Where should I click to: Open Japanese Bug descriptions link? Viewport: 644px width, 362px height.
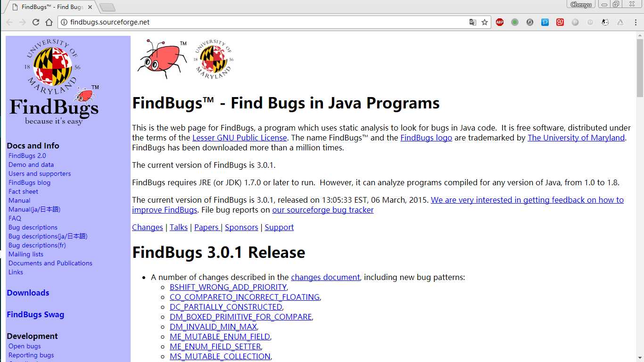point(48,236)
